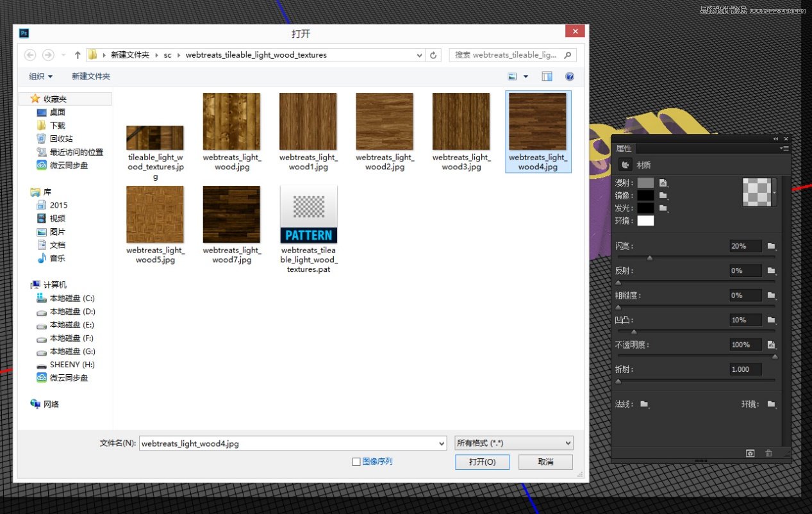Open the help icon in dialog toolbar
Screen dimensions: 812x514
pos(569,76)
